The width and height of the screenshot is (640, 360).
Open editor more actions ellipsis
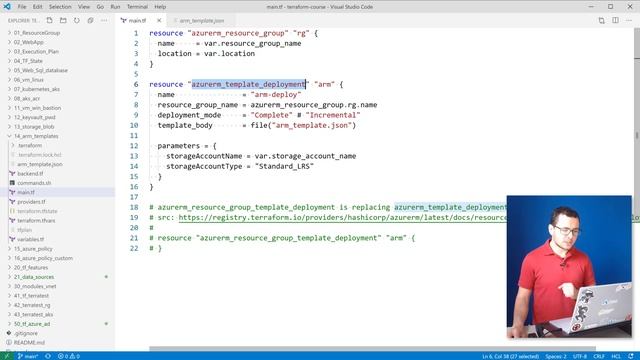pos(629,20)
